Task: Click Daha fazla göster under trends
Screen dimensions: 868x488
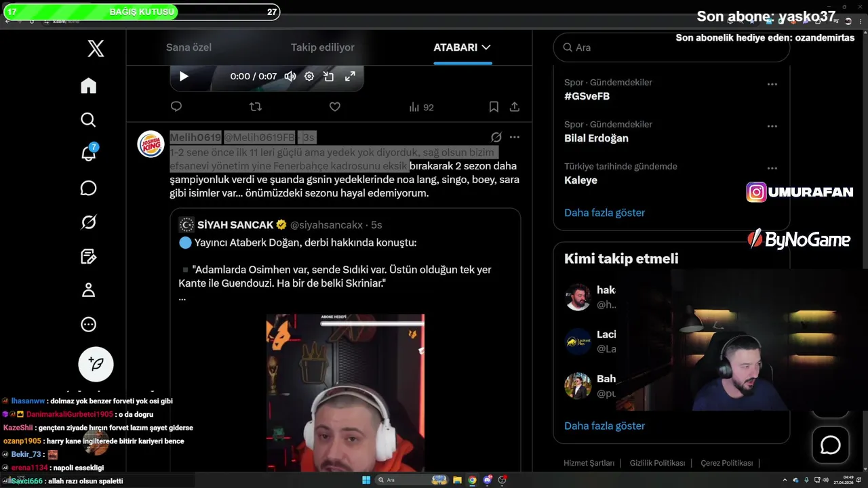Action: point(604,213)
